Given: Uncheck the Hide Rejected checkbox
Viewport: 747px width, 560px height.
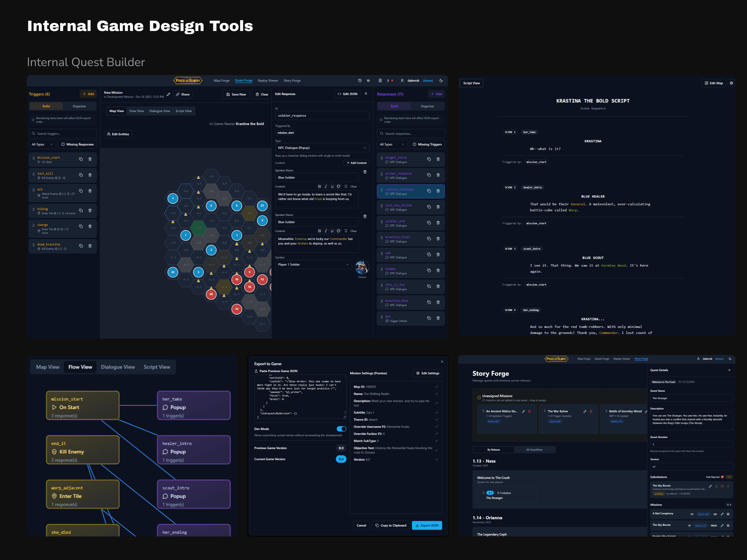Looking at the screenshot, I should pyautogui.click(x=722, y=477).
